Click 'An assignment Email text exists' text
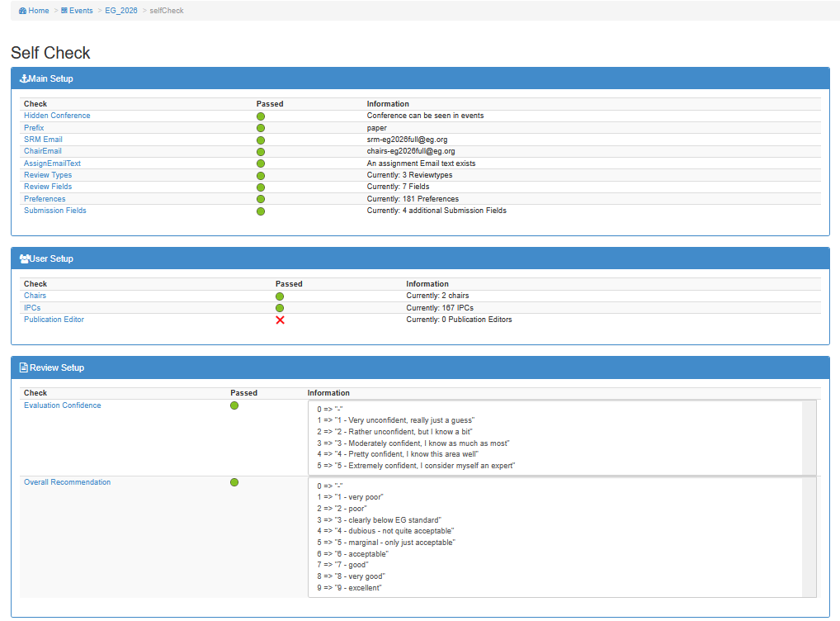The width and height of the screenshot is (840, 621). [x=421, y=164]
